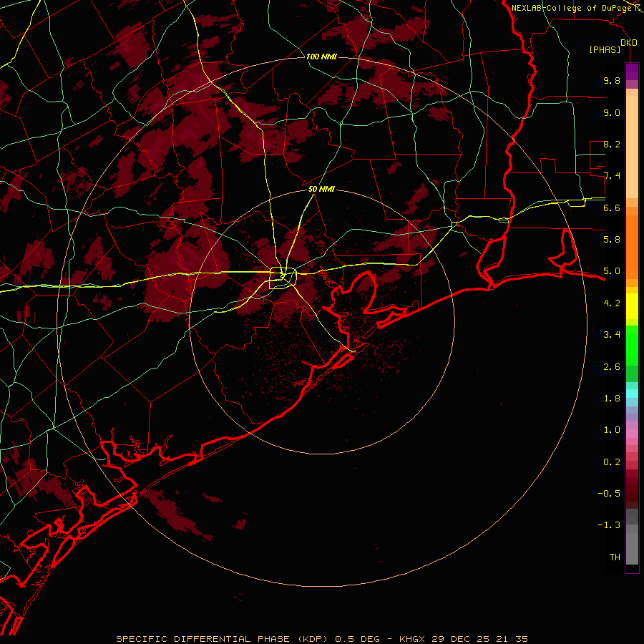Screen dimensions: 644x644
Task: Click the 9.8 scale value
Action: [x=612, y=80]
